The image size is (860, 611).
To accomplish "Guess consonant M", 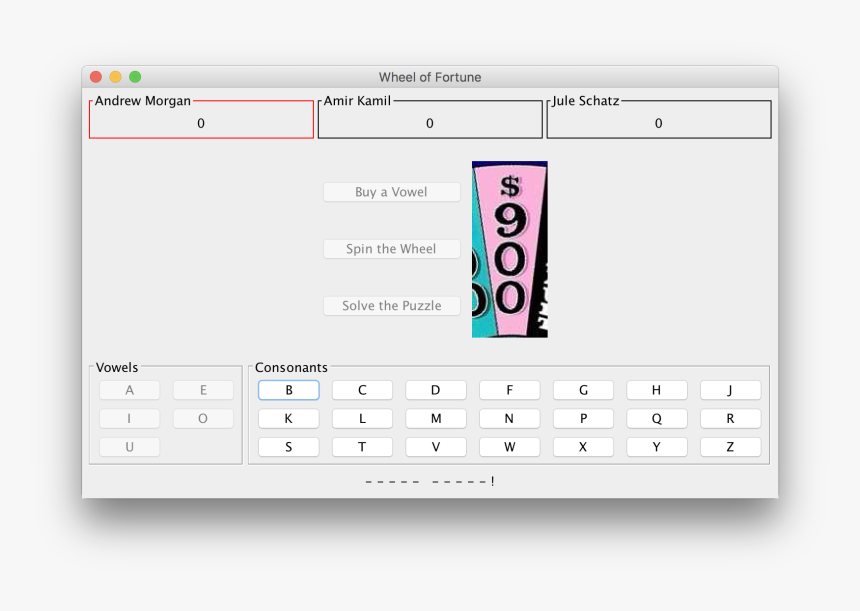I will tap(435, 418).
